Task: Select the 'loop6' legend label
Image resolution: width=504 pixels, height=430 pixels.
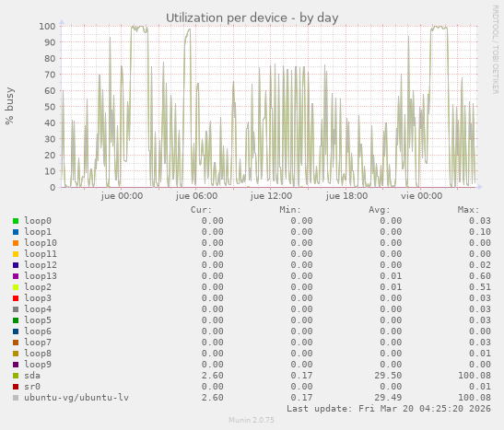Action: point(38,331)
